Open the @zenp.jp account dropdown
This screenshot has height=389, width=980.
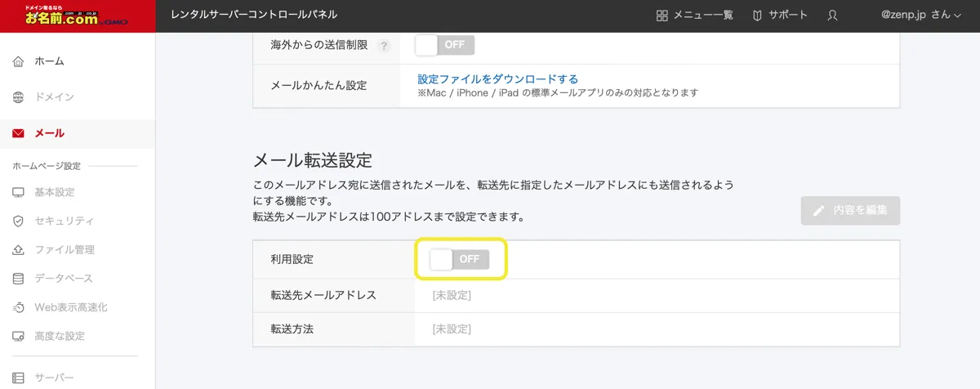coord(921,15)
